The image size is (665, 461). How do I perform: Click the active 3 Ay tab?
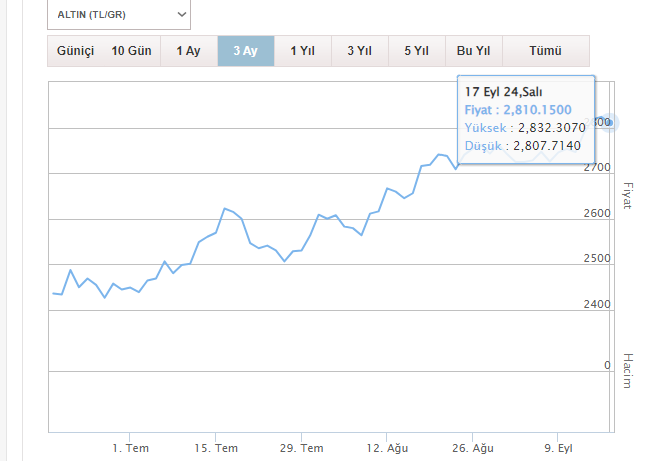click(x=245, y=51)
